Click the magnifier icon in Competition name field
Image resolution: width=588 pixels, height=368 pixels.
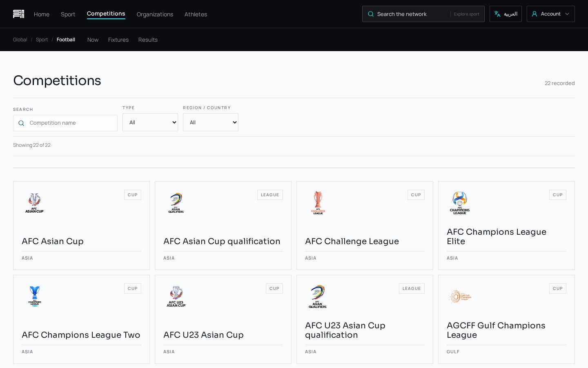[21, 123]
